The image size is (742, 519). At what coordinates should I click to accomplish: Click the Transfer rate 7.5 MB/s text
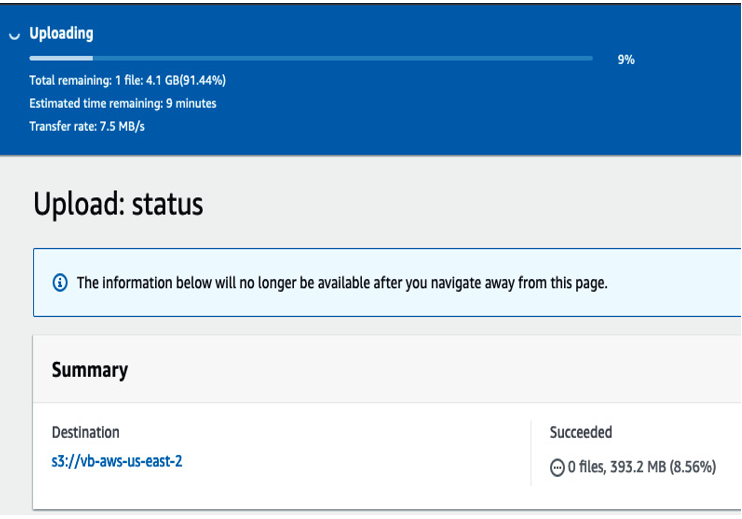click(x=87, y=126)
